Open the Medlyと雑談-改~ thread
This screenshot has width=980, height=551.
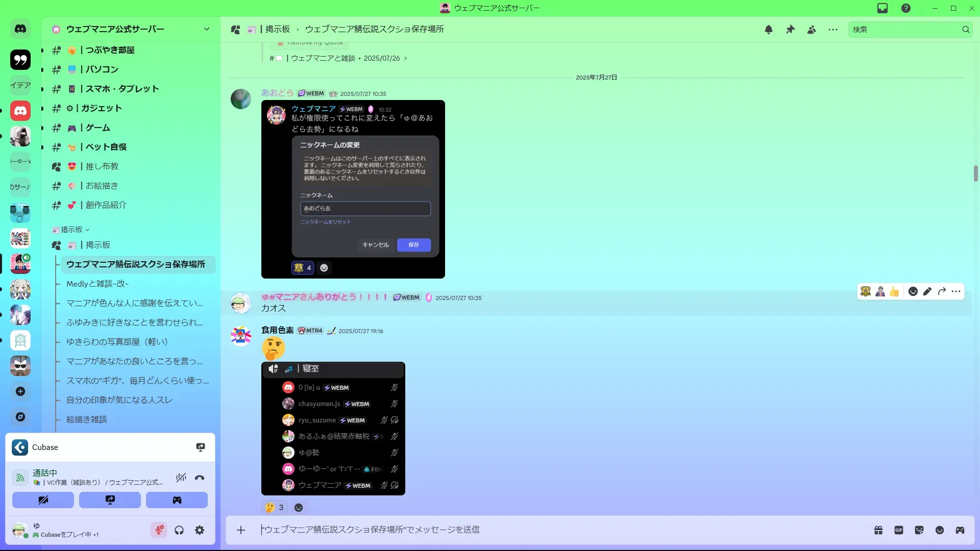coord(97,284)
